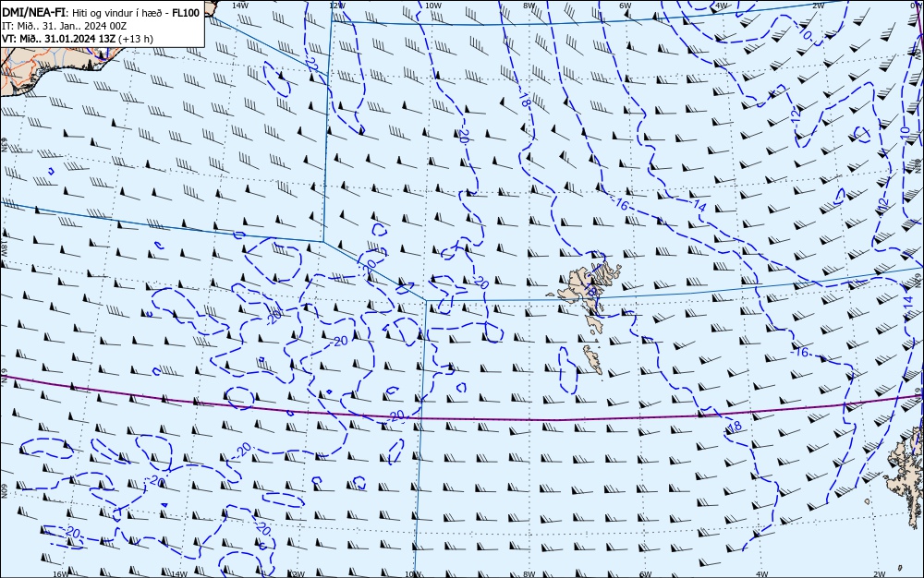Click the '6W' longitude label on bottom edge
This screenshot has height=578, width=924.
645,574
